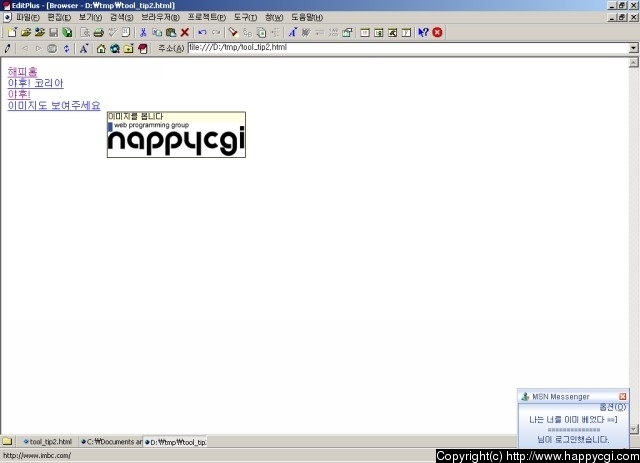
Task: Open the 보기(V) menu
Action: pos(90,18)
